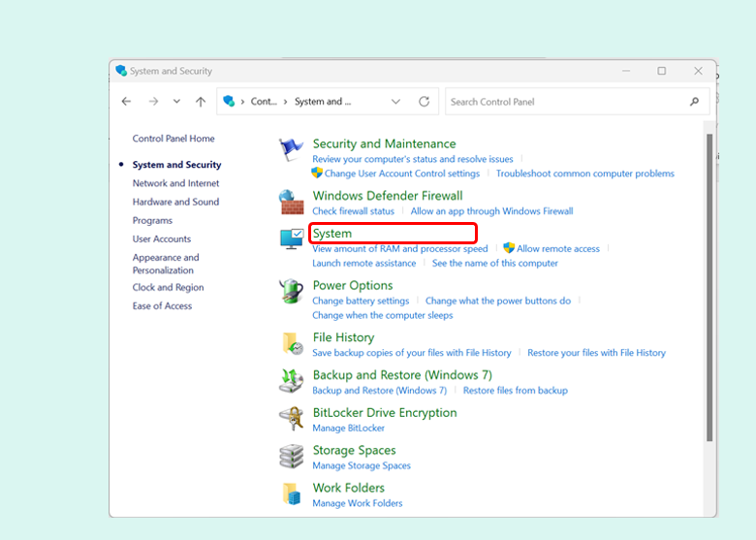Screen dimensions: 756x540
Task: Open Windows Defender Firewall heading
Action: (x=388, y=196)
